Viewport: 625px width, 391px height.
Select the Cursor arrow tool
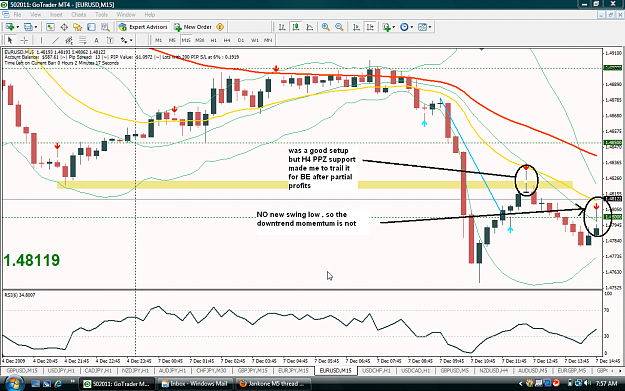[10, 40]
